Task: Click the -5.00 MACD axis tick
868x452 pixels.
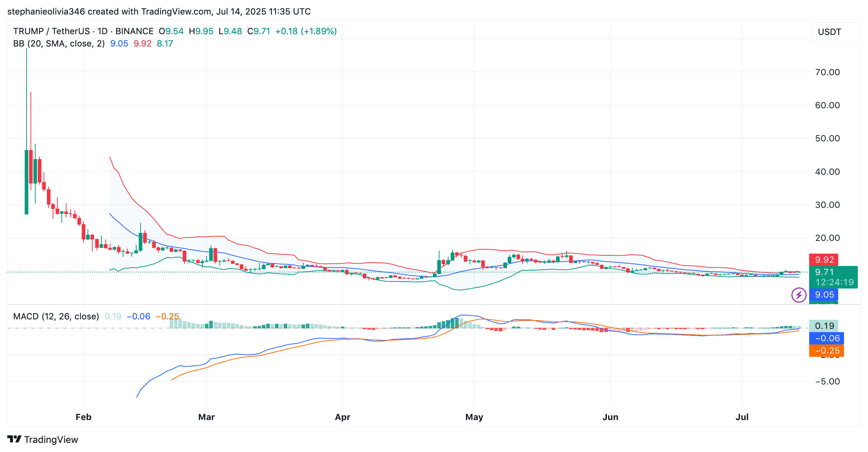Action: tap(827, 382)
